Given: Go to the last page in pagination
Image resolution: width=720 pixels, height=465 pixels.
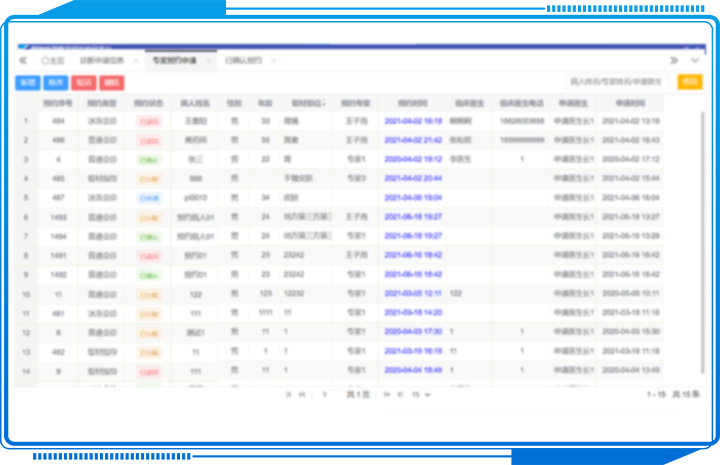Looking at the screenshot, I should point(400,394).
